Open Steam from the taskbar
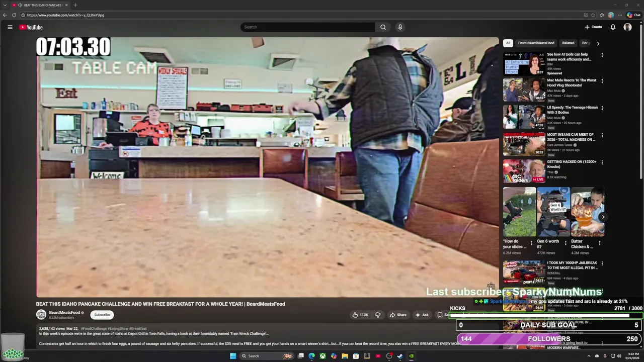The image size is (644, 362). (400, 356)
